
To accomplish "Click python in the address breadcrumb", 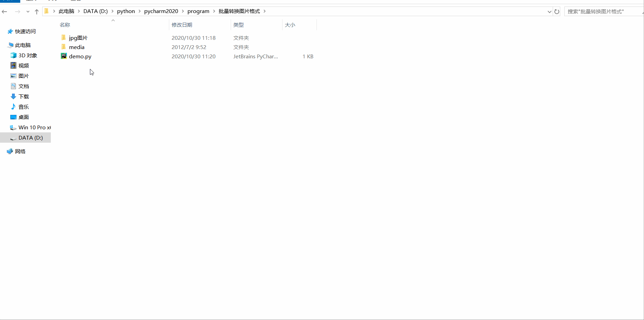I will point(126,11).
